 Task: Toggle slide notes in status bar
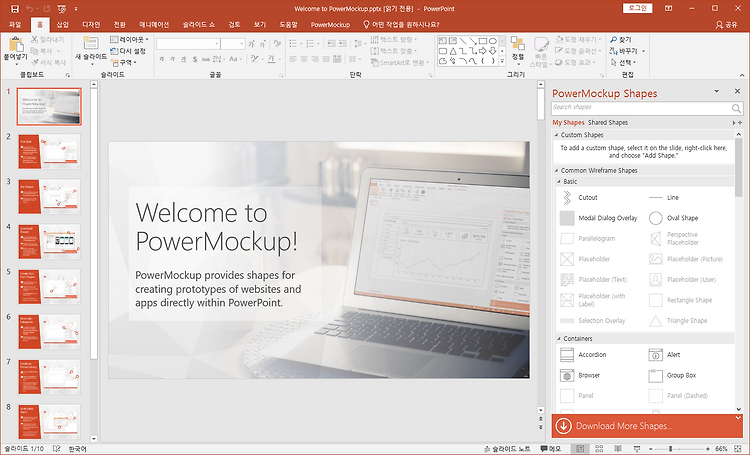(507, 449)
